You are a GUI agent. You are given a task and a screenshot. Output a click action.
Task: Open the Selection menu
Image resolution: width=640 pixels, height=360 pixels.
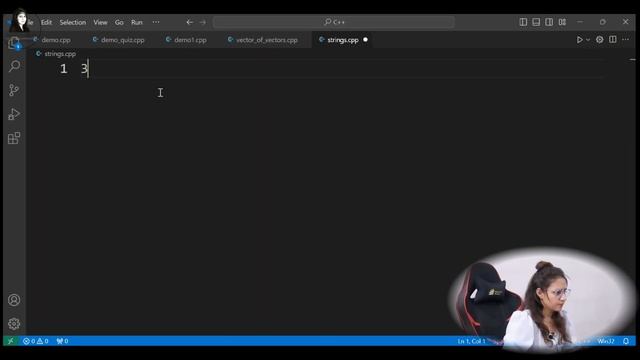click(x=73, y=22)
